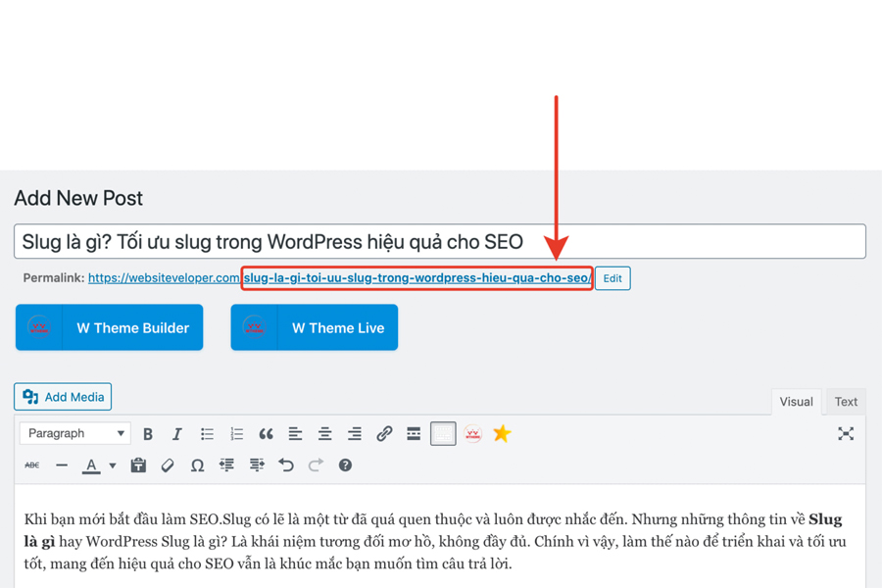882x588 pixels.
Task: Click the 'Add New Post' heading
Action: pos(78,198)
